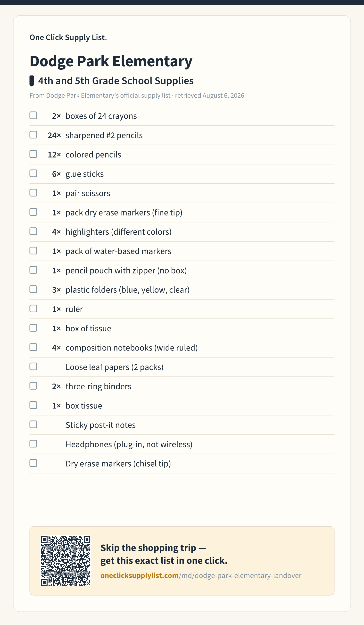Check the boxes of 24 crayons item

tap(33, 115)
